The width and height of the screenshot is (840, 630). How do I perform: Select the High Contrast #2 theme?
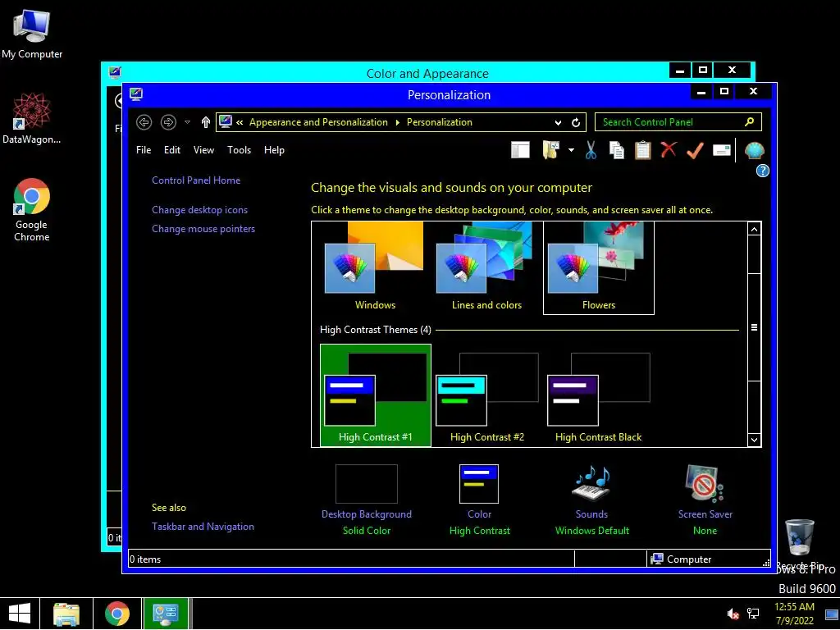pyautogui.click(x=487, y=395)
